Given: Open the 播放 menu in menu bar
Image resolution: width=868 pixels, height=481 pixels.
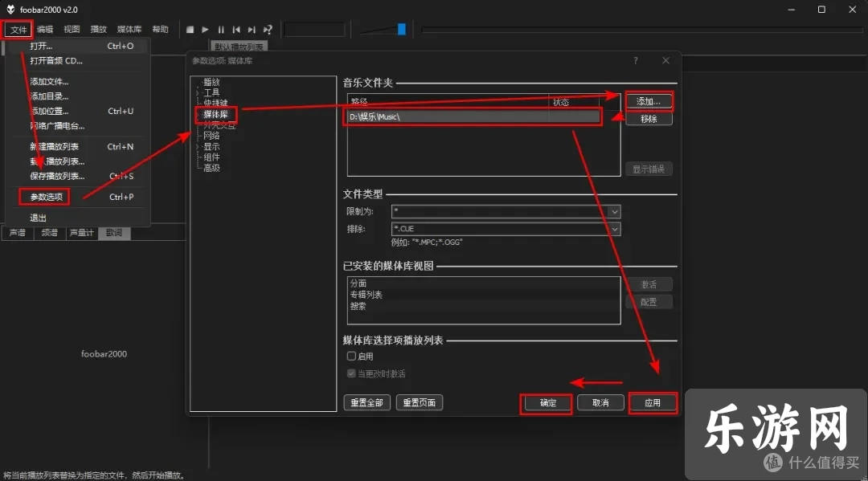Looking at the screenshot, I should click(x=99, y=29).
